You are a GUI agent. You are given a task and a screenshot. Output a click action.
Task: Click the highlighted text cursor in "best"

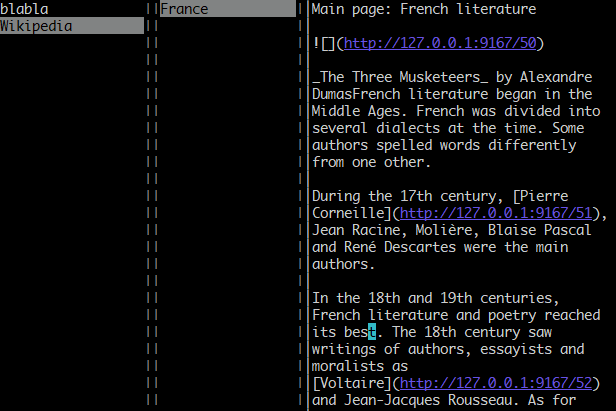click(372, 332)
